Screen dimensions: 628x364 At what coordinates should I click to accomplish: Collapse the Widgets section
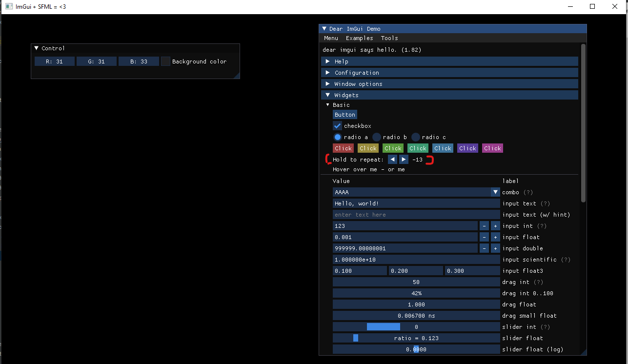(x=449, y=95)
